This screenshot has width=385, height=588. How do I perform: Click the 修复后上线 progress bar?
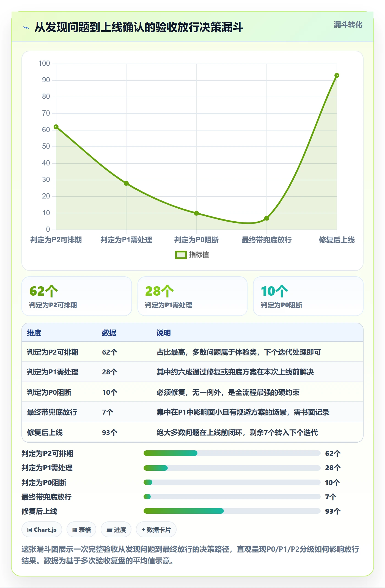[x=232, y=511]
